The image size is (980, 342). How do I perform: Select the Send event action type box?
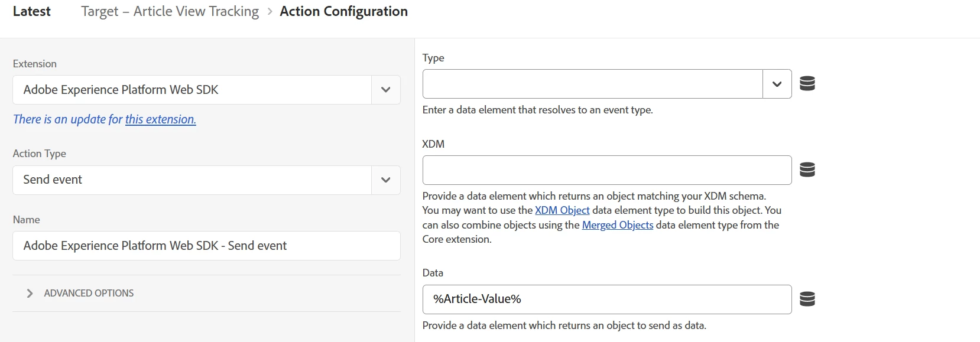coord(192,180)
